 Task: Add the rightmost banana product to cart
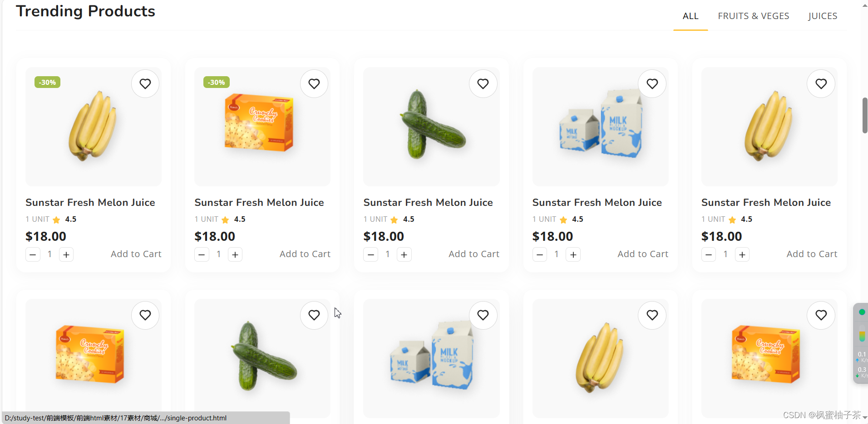point(811,254)
